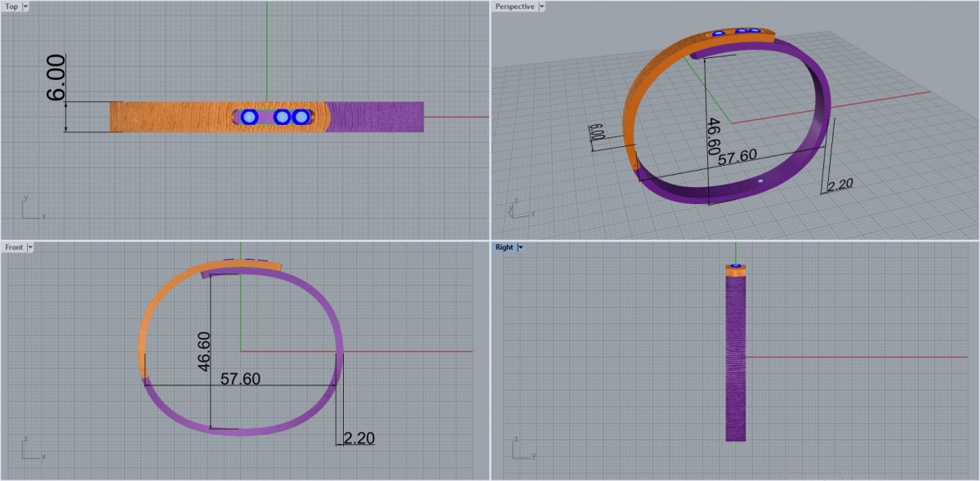Select the 57.60 dimension in Front view

(240, 379)
